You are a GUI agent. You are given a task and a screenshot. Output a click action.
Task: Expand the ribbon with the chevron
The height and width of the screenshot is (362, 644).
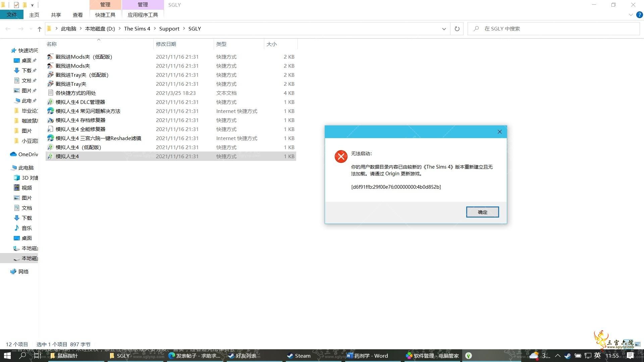click(631, 15)
